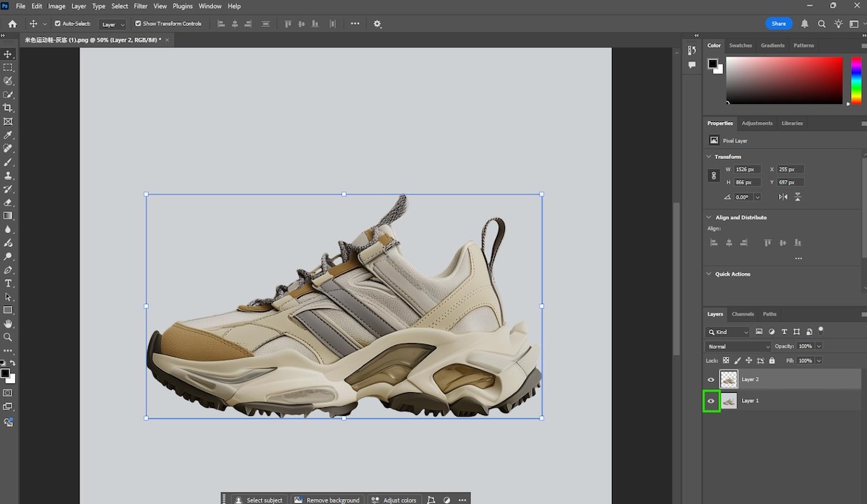Select the Horizontal Type tool

click(8, 283)
